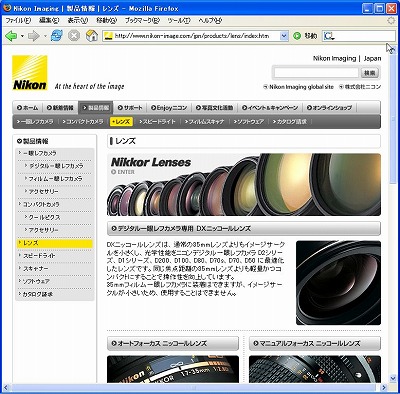Click the 検索 search button
400x394 pixels.
coord(369,73)
